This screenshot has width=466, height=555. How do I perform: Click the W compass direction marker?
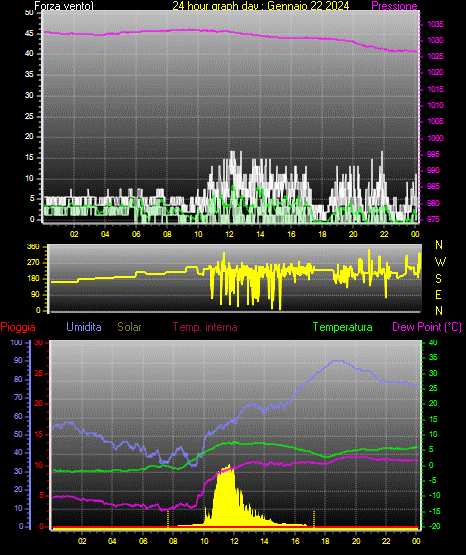(440, 262)
